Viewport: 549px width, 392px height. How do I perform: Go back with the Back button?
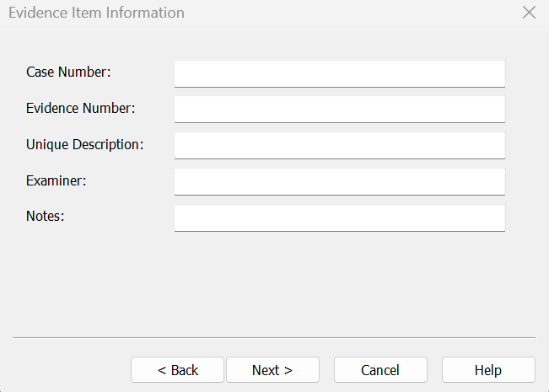point(177,370)
